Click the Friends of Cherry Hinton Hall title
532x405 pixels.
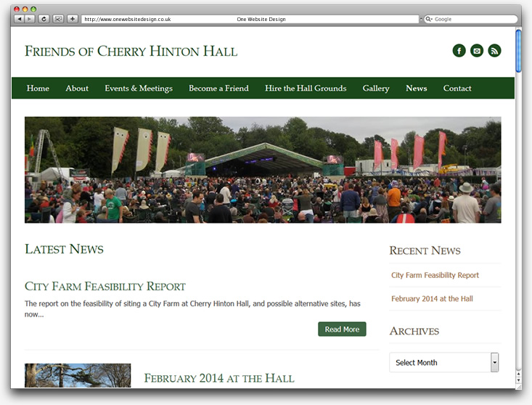pos(131,52)
